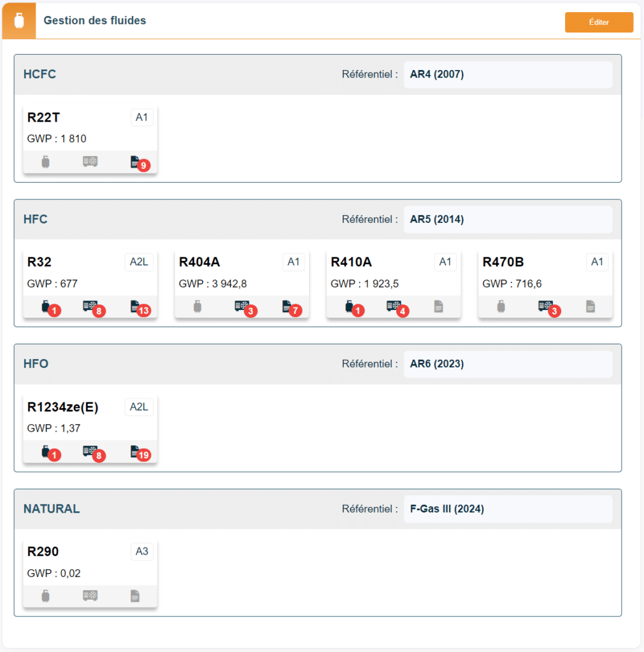Open the R22T documents icon with badge 9
644x652 pixels.
(x=135, y=162)
